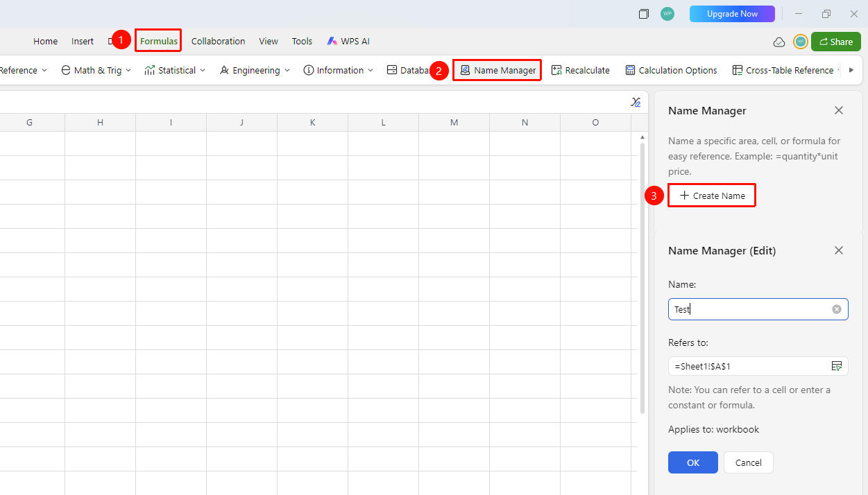Expand the Math & Trig dropdown
Image resolution: width=868 pixels, height=495 pixels.
[96, 70]
